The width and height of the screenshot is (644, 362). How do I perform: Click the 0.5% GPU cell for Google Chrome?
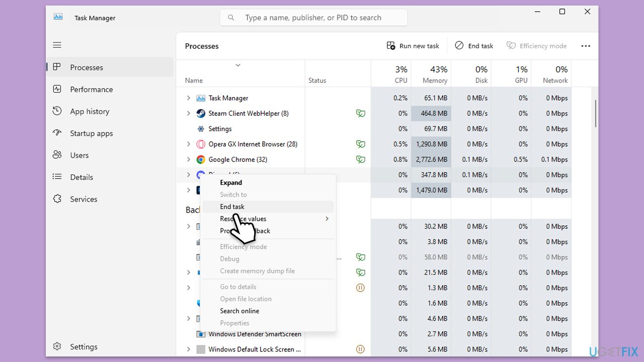511,159
